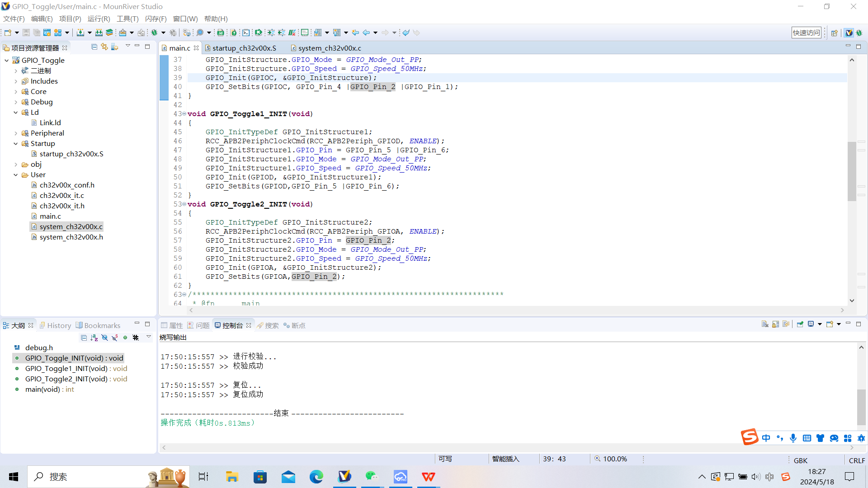Open WPS Office from taskbar
This screenshot has width=868, height=488.
tap(428, 477)
